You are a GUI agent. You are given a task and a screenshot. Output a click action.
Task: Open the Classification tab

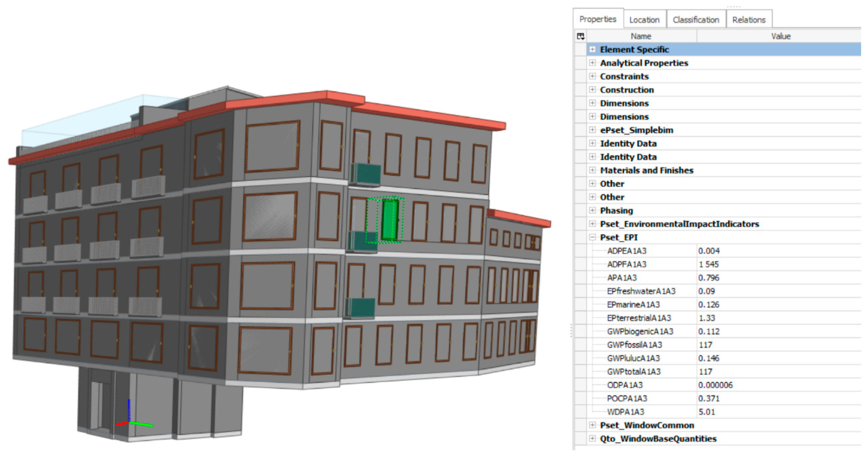tap(696, 20)
